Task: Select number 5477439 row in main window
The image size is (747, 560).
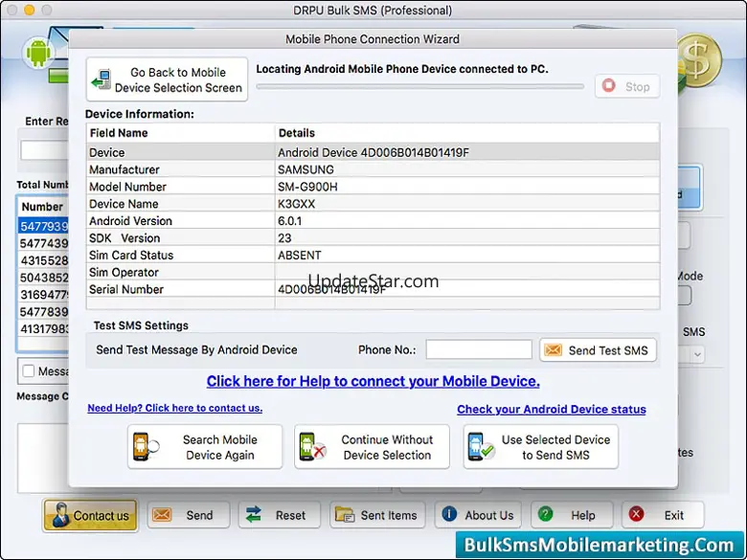Action: pos(43,243)
